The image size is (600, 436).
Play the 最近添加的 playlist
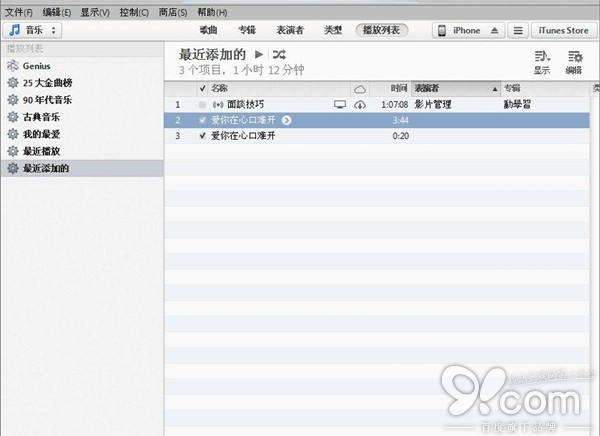tap(259, 54)
